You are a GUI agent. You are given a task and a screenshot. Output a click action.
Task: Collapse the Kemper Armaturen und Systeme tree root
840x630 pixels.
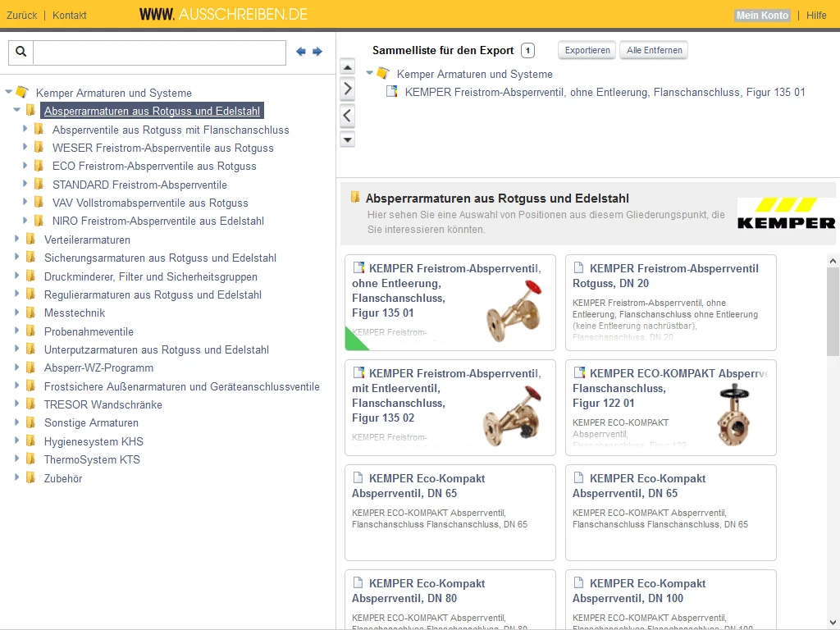(7, 93)
